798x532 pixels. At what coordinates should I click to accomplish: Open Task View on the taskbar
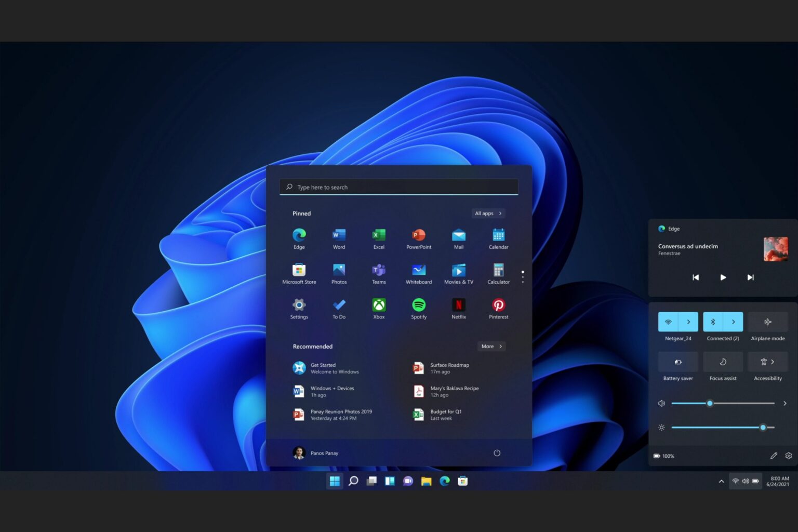pos(371,481)
